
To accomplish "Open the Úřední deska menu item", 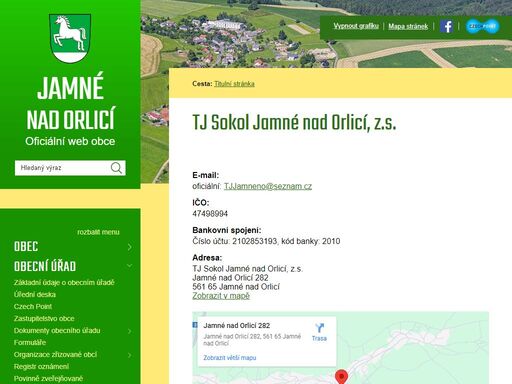I will pyautogui.click(x=35, y=294).
